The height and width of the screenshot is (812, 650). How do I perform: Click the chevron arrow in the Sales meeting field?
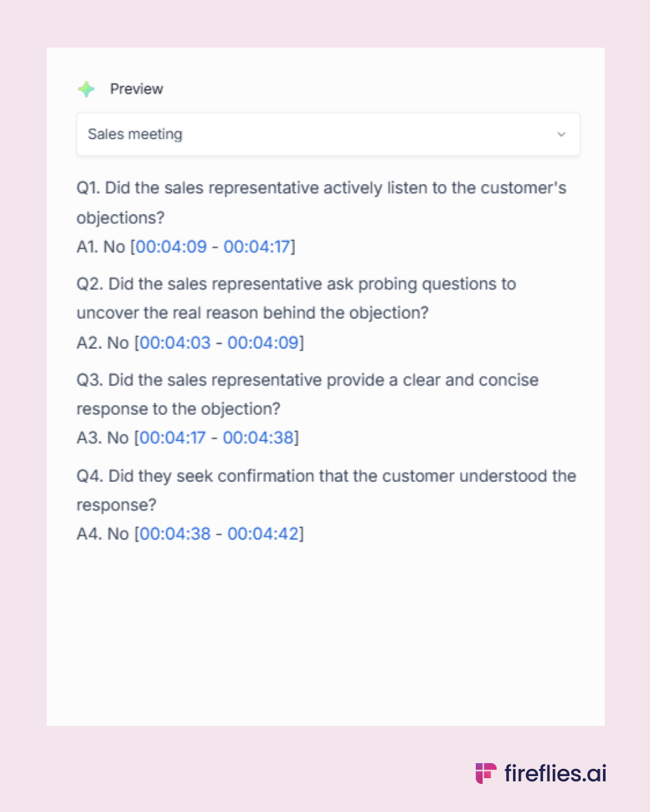coord(561,134)
